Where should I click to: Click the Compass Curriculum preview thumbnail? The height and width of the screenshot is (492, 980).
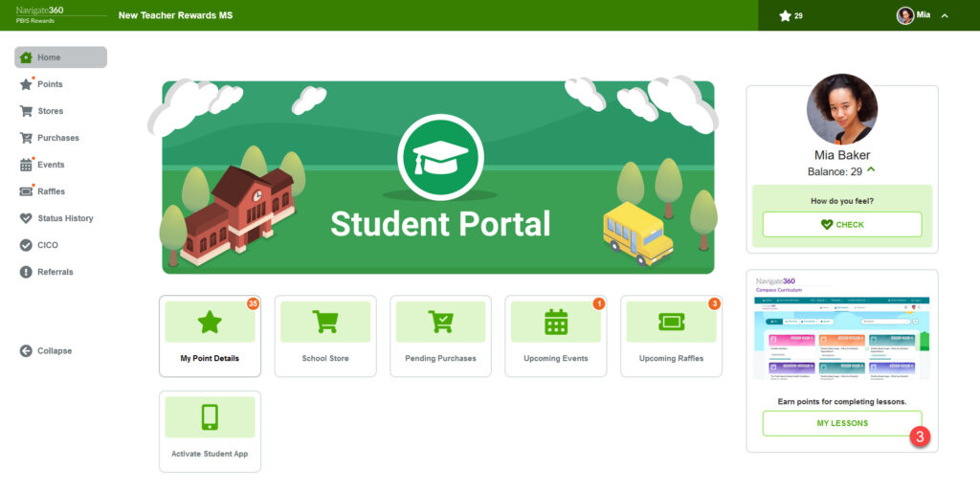pos(842,328)
